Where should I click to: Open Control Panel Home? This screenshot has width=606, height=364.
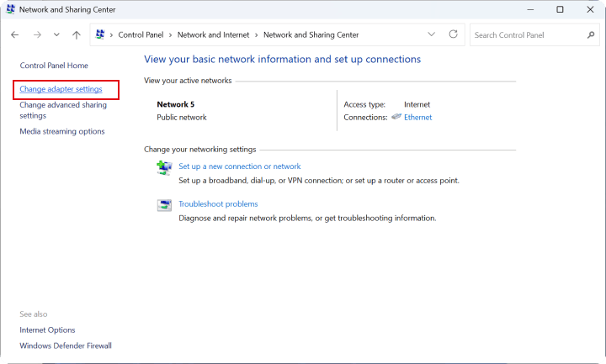54,66
